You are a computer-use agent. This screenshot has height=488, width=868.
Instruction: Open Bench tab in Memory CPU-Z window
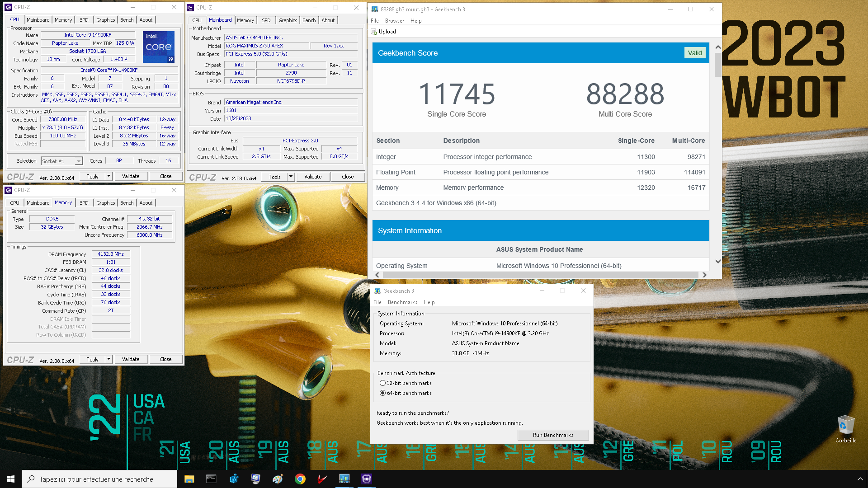[127, 203]
